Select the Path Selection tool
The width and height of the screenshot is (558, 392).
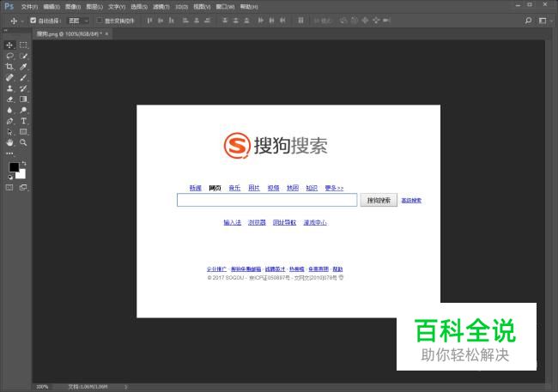pos(9,131)
